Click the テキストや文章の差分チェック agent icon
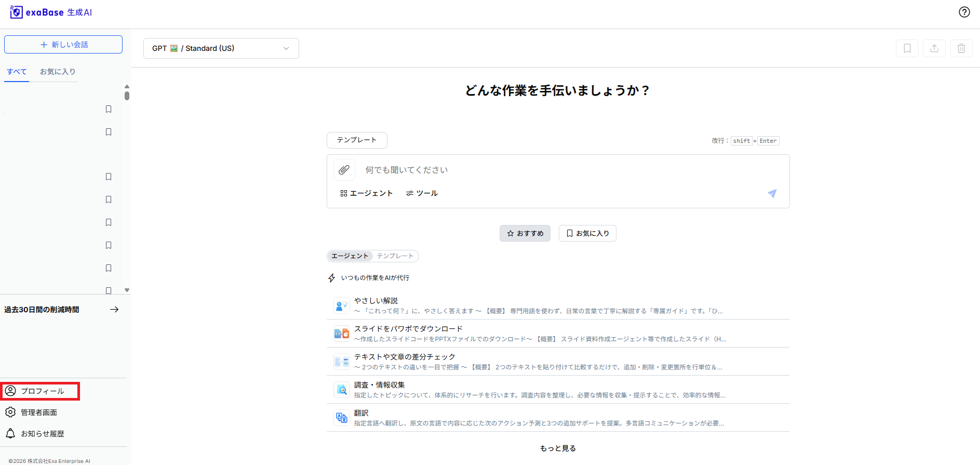The width and height of the screenshot is (980, 465). (x=341, y=362)
